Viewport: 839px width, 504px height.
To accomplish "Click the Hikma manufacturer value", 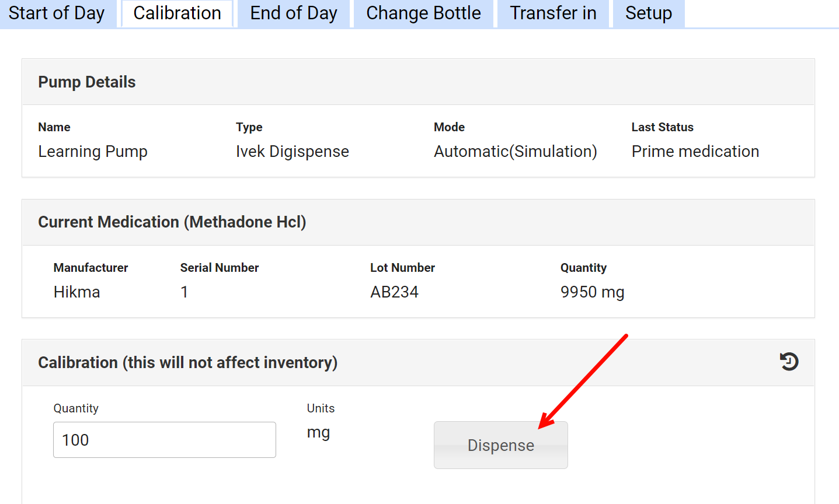I will 76,292.
